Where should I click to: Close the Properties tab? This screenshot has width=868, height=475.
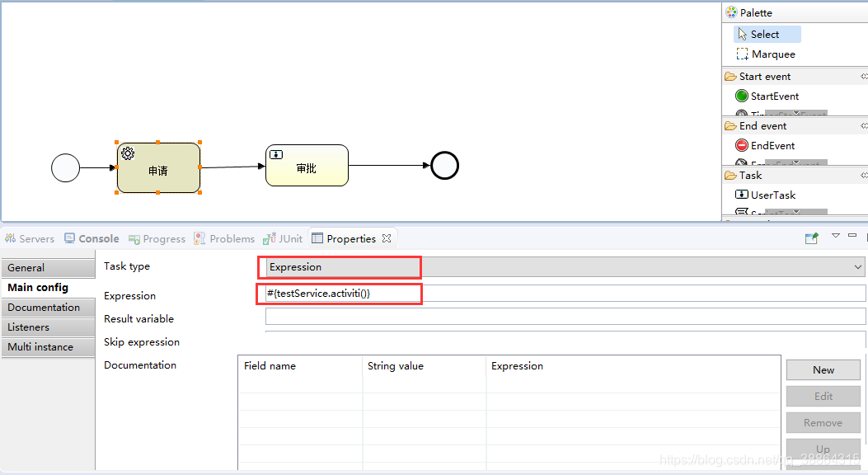[387, 238]
